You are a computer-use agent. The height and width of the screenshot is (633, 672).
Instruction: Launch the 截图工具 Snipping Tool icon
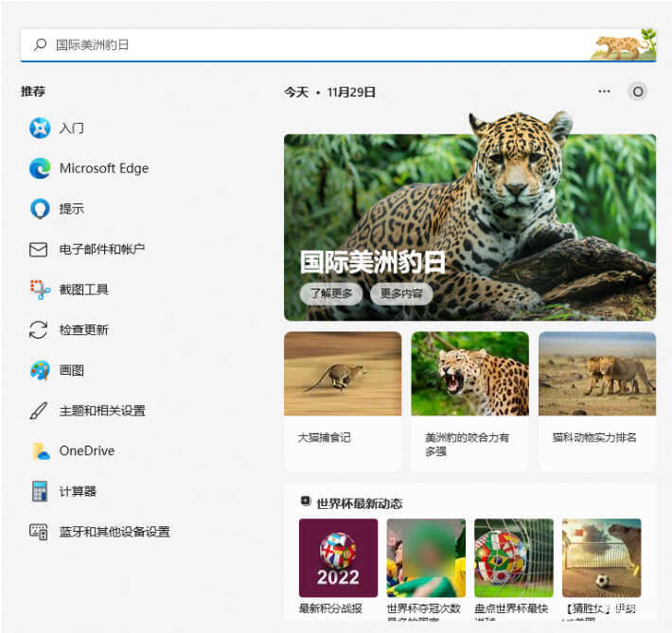pyautogui.click(x=39, y=290)
